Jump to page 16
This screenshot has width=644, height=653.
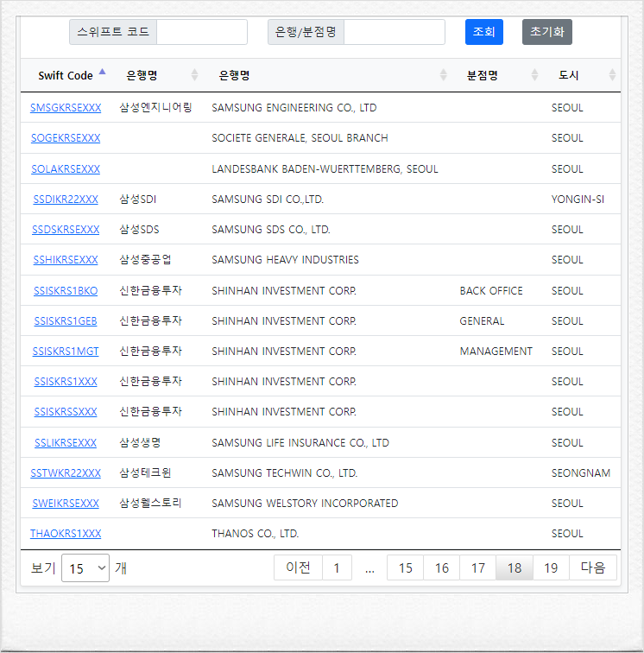(441, 567)
